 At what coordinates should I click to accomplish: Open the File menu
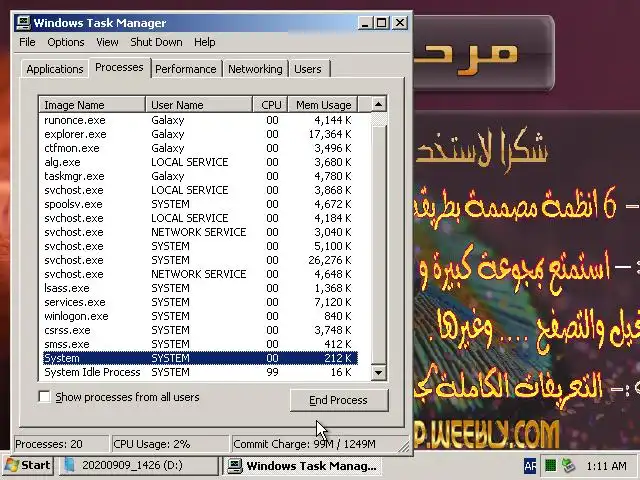point(27,42)
